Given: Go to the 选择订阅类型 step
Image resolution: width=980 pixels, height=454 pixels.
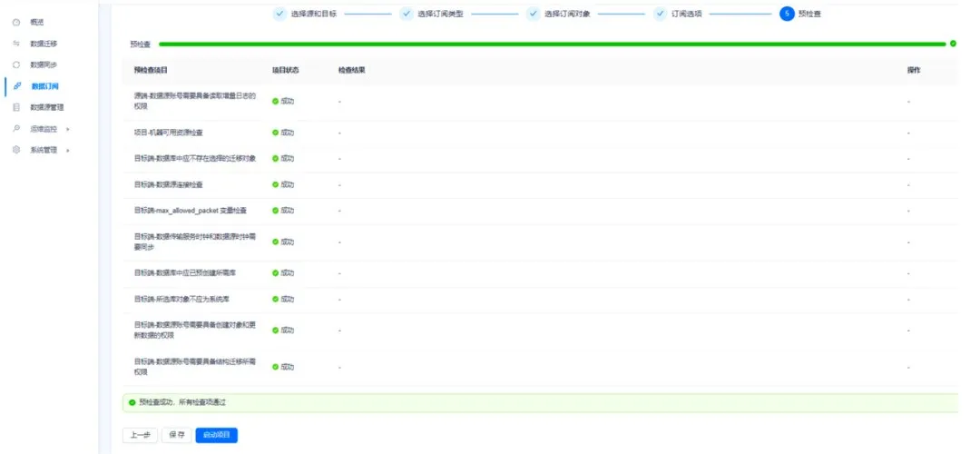Looking at the screenshot, I should [439, 14].
